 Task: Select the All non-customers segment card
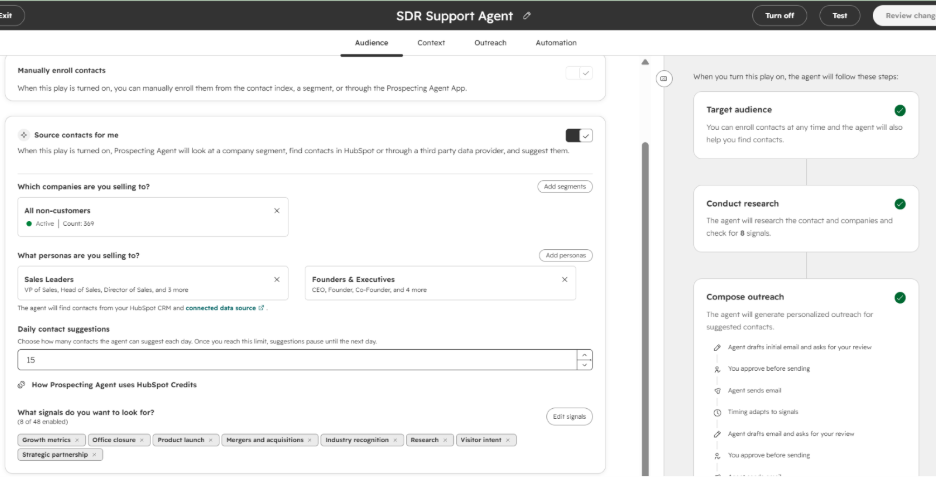pyautogui.click(x=153, y=217)
